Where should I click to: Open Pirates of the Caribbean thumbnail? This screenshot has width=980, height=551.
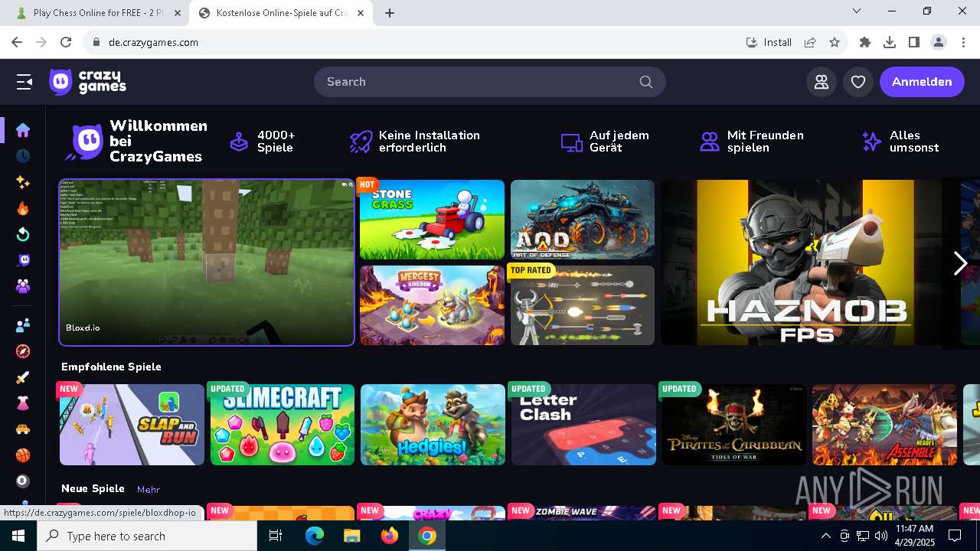click(734, 425)
